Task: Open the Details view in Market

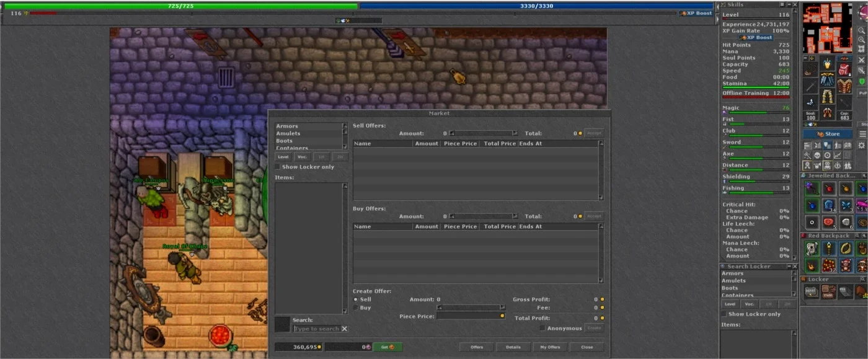Action: pyautogui.click(x=513, y=347)
